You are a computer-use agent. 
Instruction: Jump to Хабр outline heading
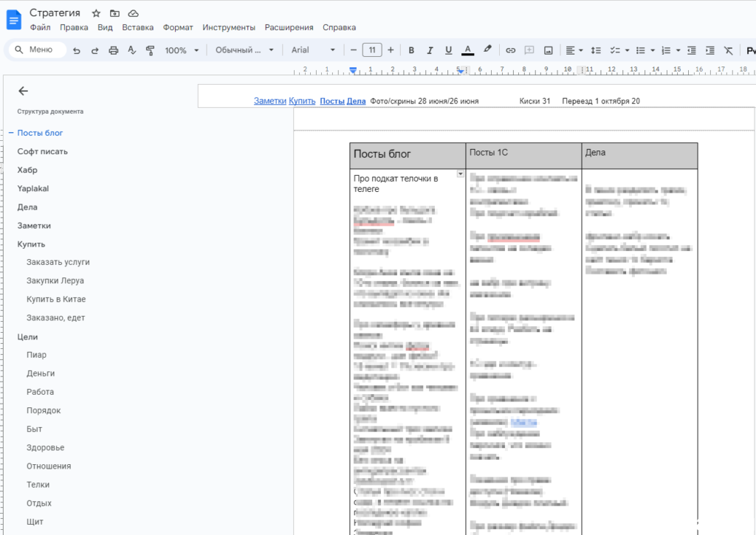(x=27, y=170)
